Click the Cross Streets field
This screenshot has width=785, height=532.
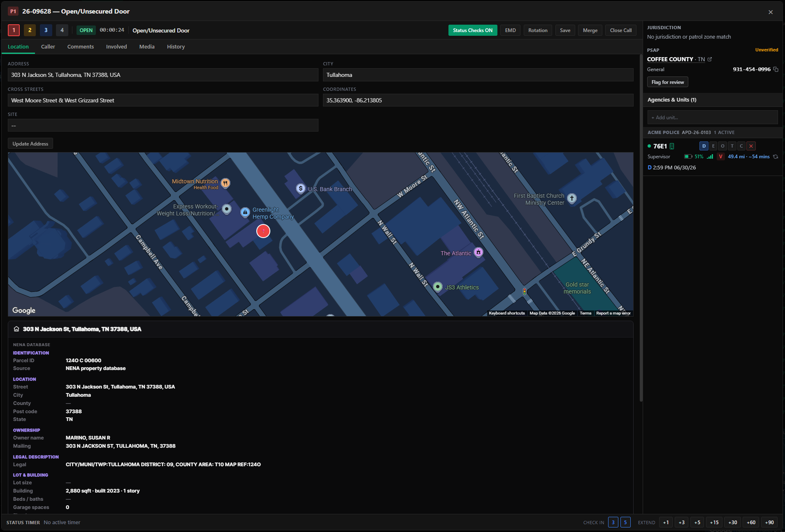(x=163, y=100)
